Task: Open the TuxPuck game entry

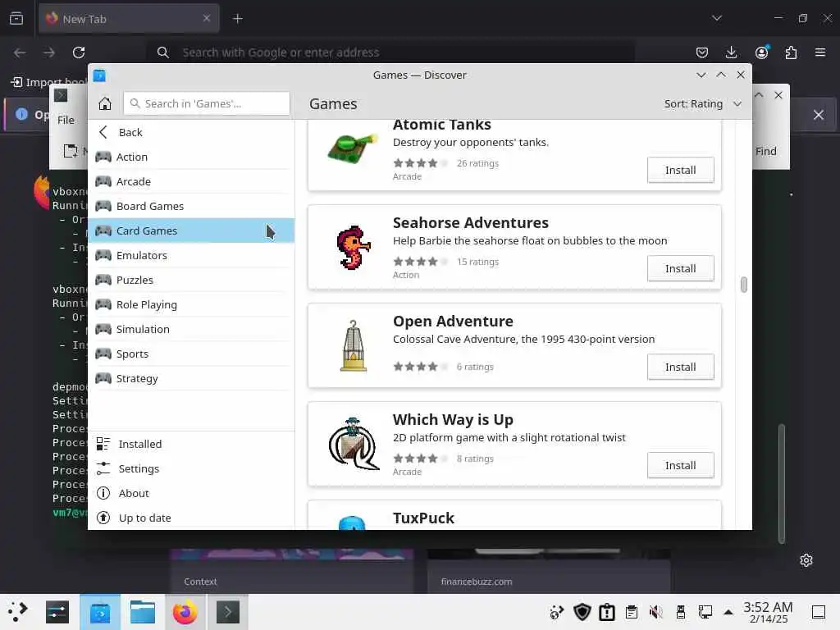Action: point(514,515)
